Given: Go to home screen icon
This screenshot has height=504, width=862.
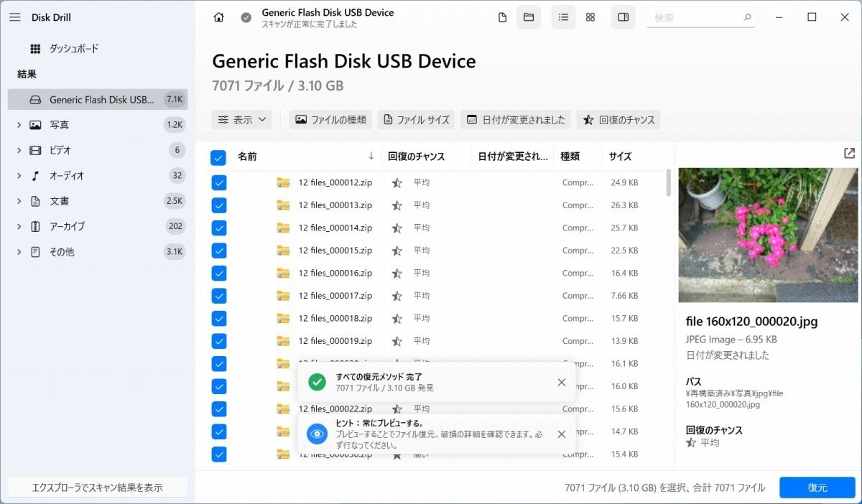Looking at the screenshot, I should pyautogui.click(x=219, y=17).
